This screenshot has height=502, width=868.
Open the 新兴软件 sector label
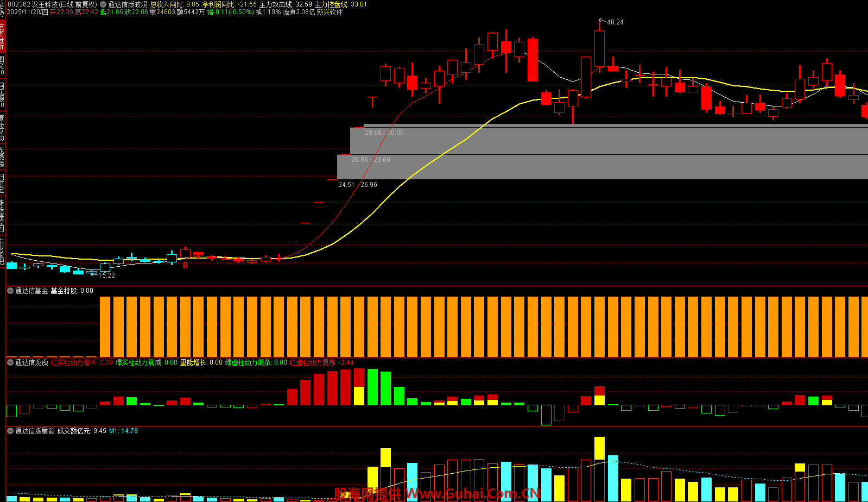330,12
